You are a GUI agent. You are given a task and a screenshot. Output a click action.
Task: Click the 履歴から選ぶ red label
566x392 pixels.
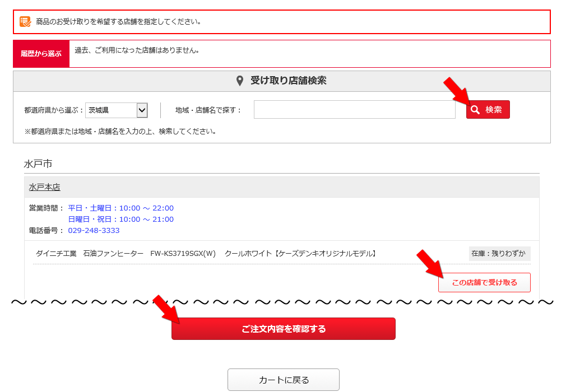click(41, 54)
